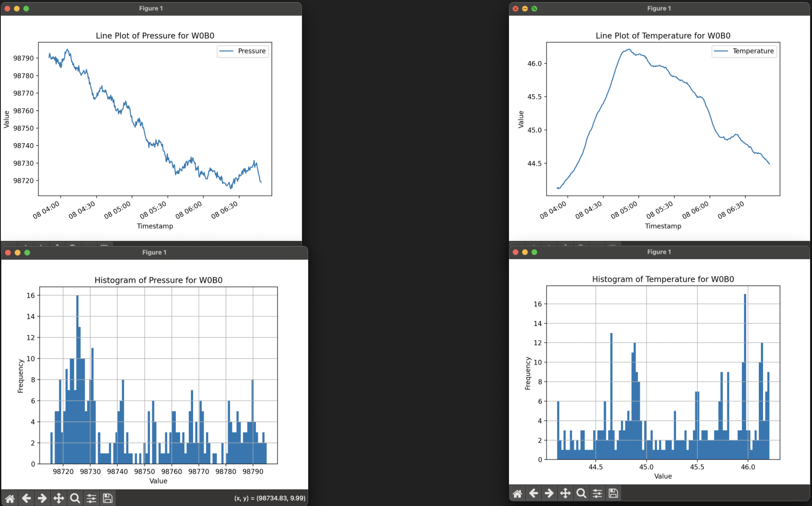
Task: Activate Zoom tool in Temperature histogram toolbar
Action: click(581, 493)
